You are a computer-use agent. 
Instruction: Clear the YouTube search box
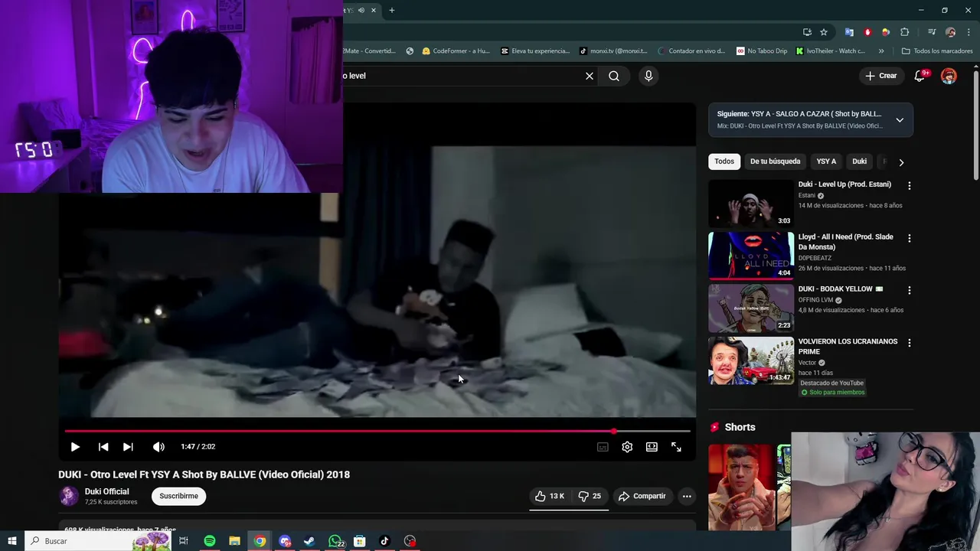(590, 76)
